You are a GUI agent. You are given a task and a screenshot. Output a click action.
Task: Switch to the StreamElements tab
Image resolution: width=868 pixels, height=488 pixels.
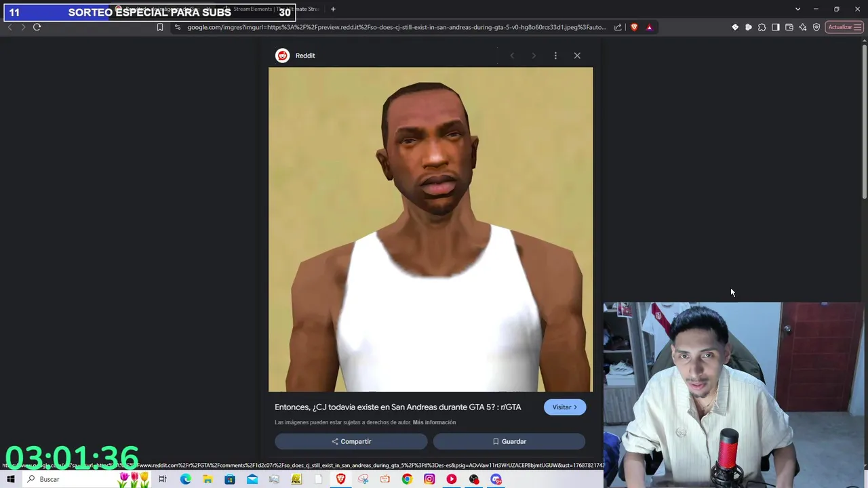[275, 9]
